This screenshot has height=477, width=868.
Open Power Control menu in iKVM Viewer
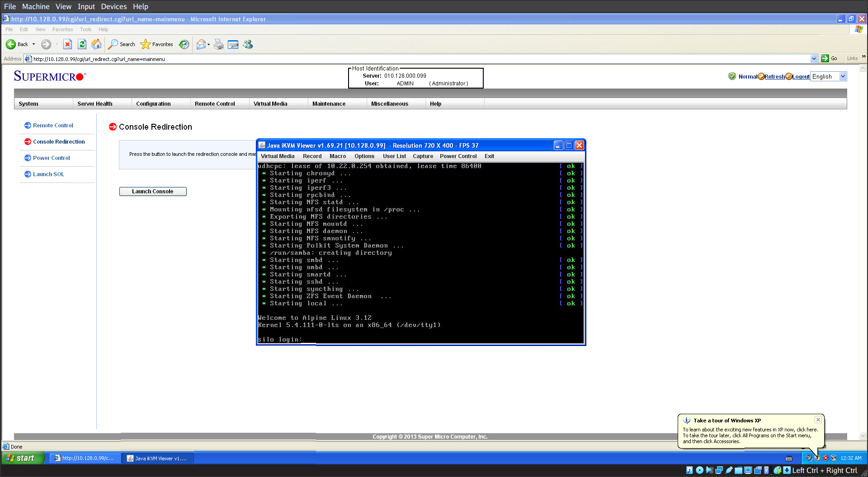pyautogui.click(x=458, y=156)
